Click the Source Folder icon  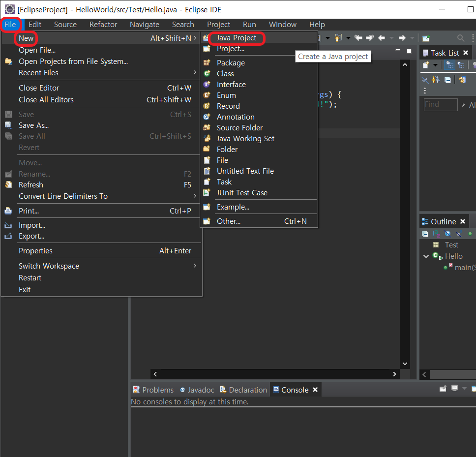[207, 128]
